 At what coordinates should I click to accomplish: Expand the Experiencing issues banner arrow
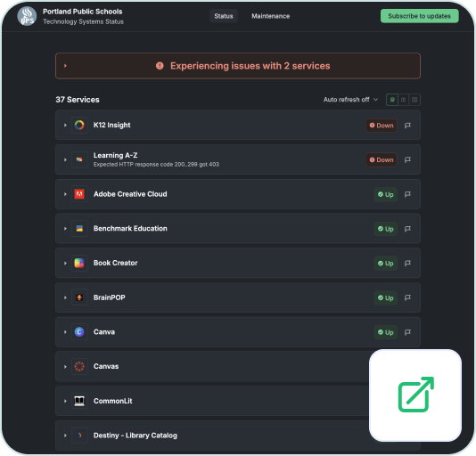tap(65, 66)
